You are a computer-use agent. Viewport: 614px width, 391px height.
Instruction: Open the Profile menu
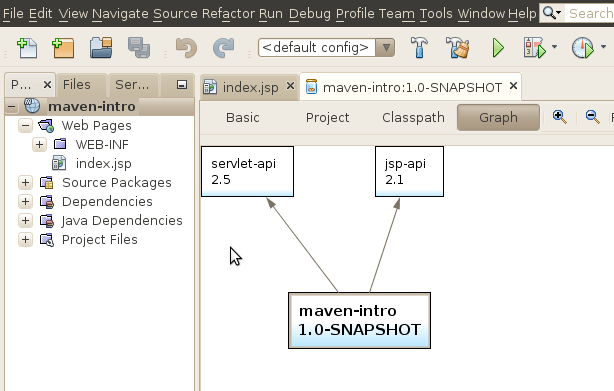(x=355, y=13)
